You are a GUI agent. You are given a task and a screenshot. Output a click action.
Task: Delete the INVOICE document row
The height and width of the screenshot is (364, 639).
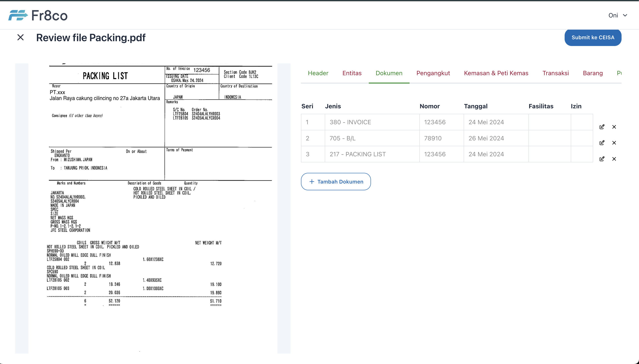614,127
